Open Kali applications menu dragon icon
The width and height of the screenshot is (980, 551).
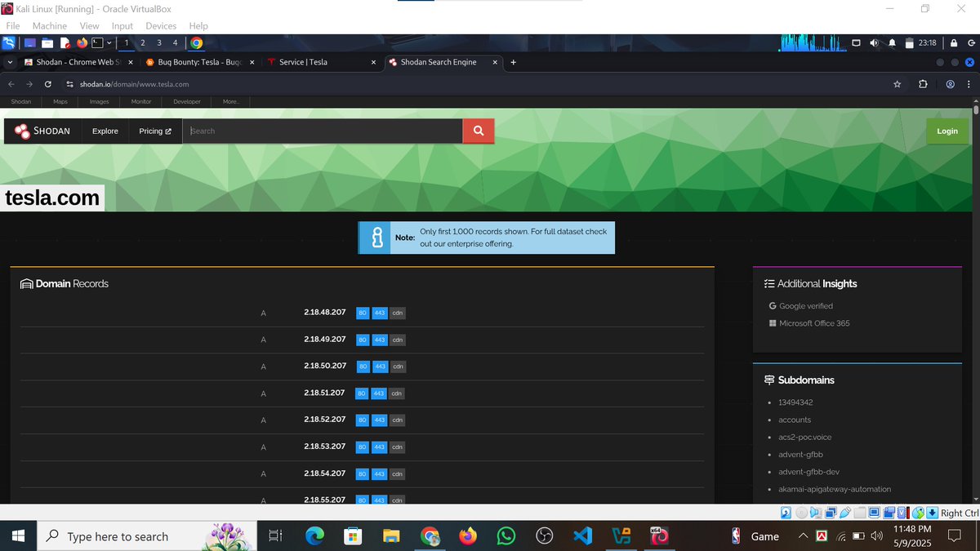pyautogui.click(x=9, y=42)
